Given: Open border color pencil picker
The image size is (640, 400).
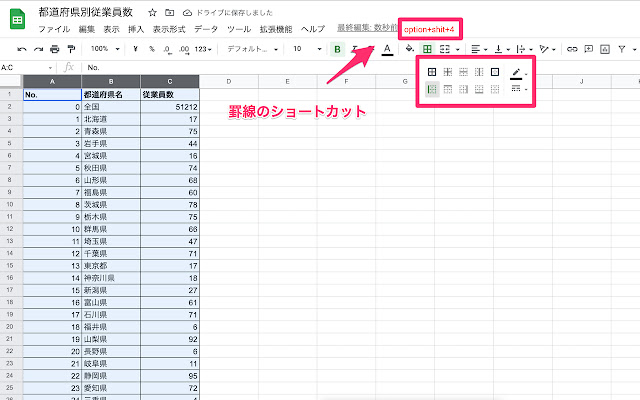Looking at the screenshot, I should [x=518, y=73].
